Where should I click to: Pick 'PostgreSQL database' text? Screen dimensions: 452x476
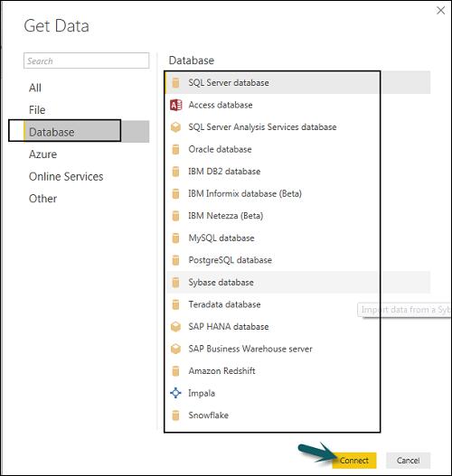[230, 260]
